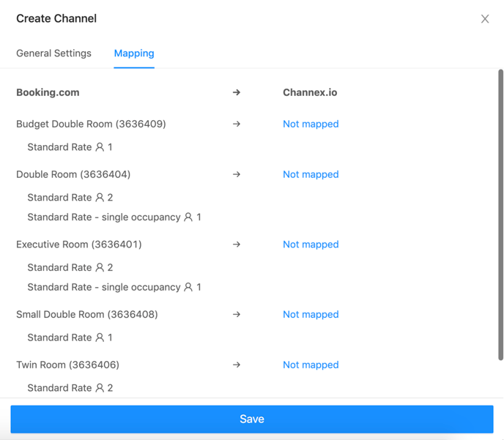Click Not mapped for Executive Room
This screenshot has height=440, width=504.
[311, 245]
